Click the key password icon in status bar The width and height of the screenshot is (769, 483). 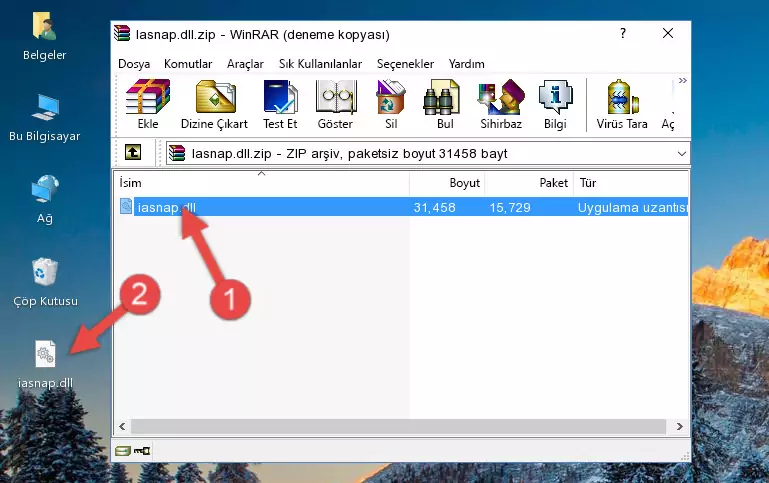(x=142, y=450)
